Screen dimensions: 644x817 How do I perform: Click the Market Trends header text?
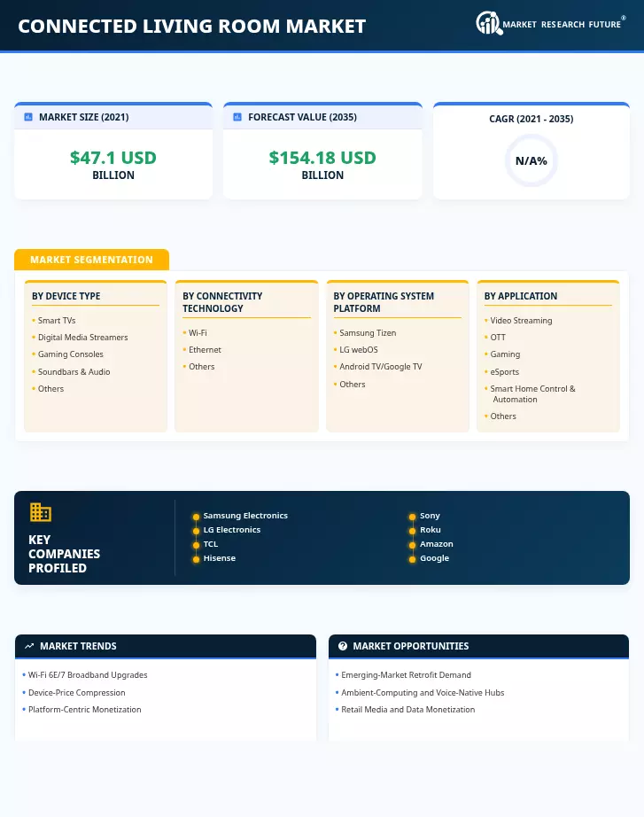(x=78, y=646)
